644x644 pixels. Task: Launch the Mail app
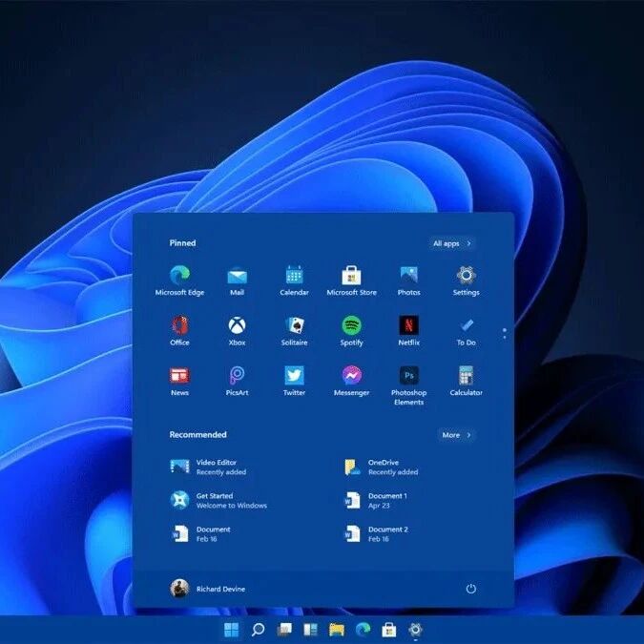pos(237,280)
